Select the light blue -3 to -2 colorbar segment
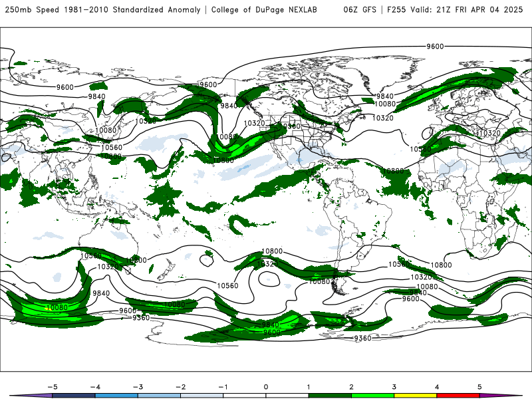 click(159, 396)
